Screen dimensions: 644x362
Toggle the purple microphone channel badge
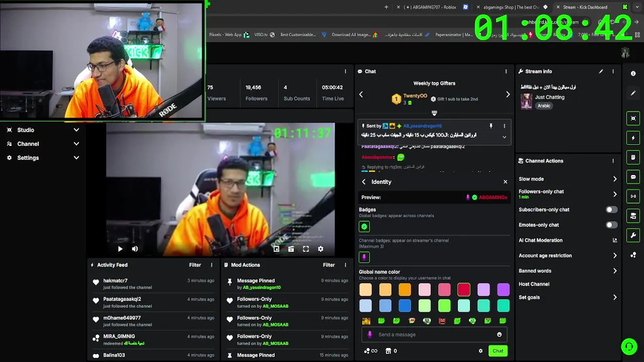coord(364,257)
